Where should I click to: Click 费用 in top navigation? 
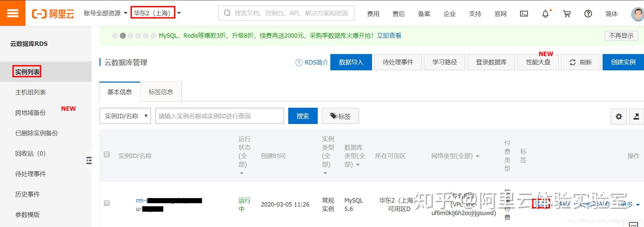373,14
